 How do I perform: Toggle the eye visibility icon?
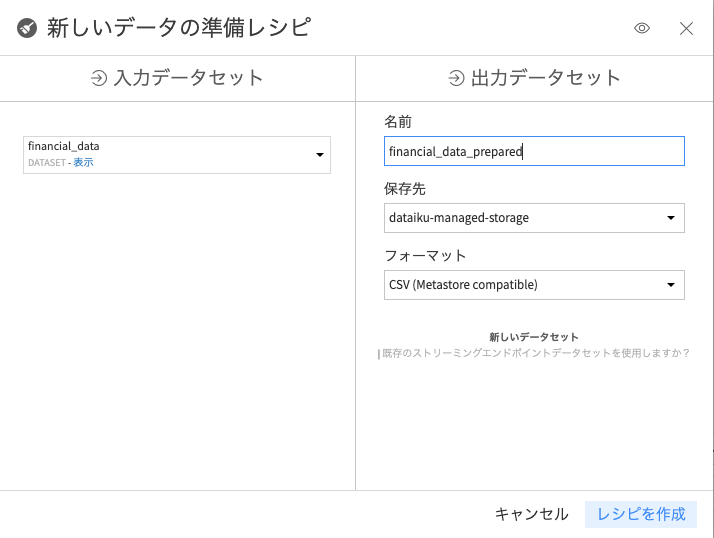(642, 28)
